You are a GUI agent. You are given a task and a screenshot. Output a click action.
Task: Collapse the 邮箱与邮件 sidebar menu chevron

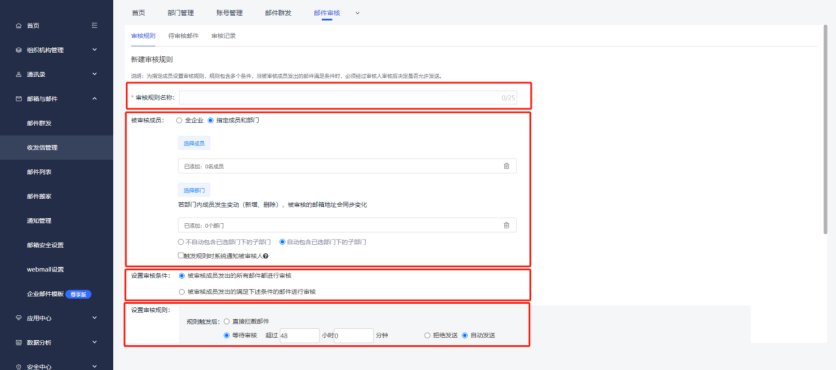[x=94, y=99]
